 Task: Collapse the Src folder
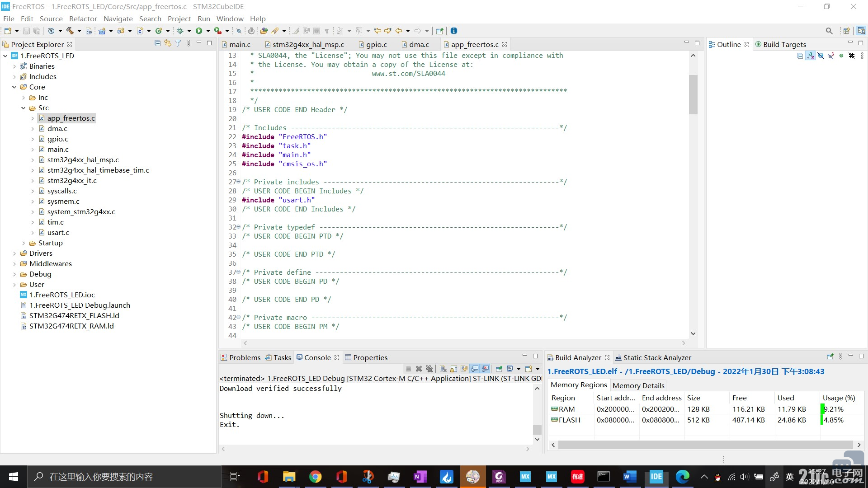click(x=24, y=108)
